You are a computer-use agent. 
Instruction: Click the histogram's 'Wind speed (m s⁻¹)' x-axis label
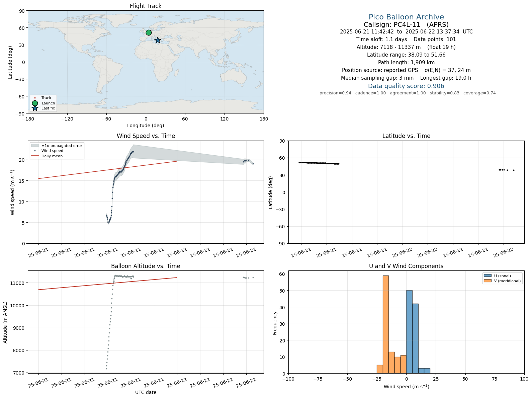point(406,387)
